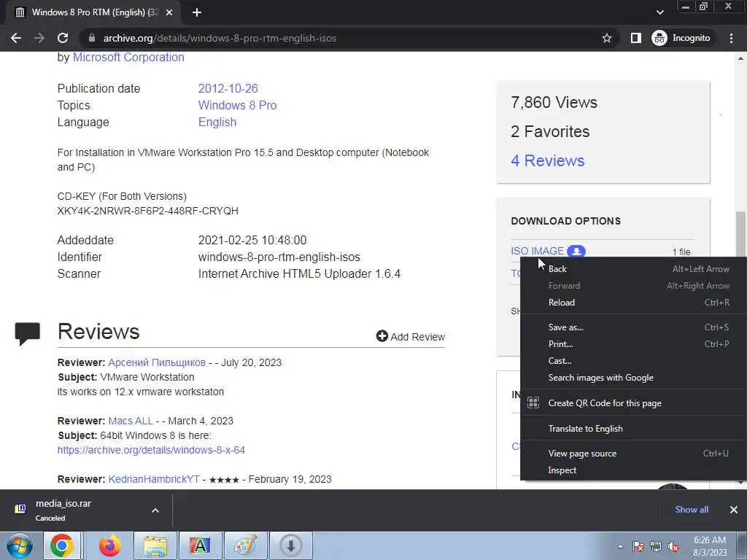
Task: Click 2 Favorites text
Action: (x=550, y=131)
